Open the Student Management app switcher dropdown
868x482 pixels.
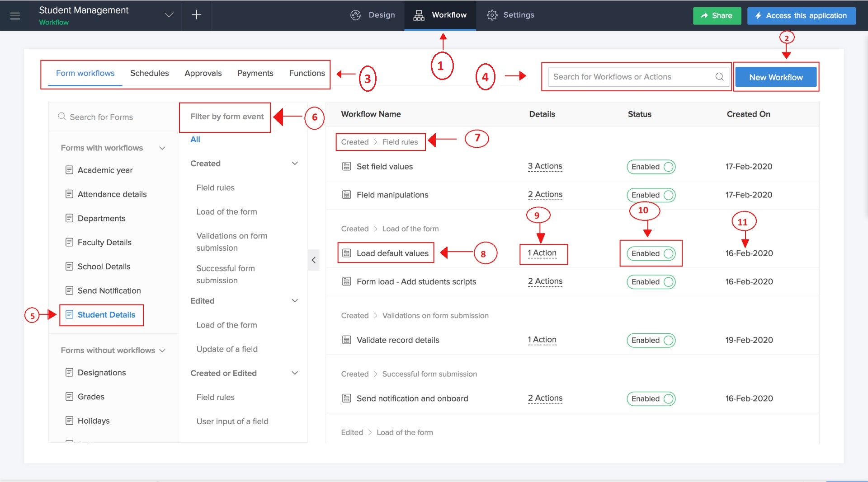[x=169, y=14]
